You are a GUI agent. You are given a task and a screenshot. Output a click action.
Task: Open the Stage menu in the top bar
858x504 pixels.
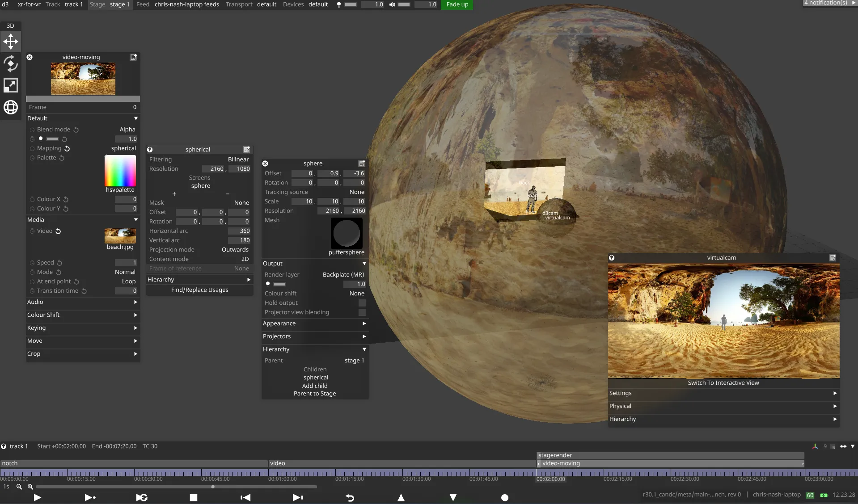point(97,4)
